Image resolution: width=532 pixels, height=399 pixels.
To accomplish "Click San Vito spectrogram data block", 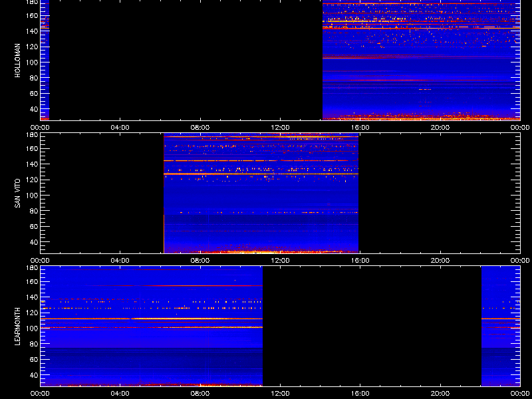I will pyautogui.click(x=261, y=194).
